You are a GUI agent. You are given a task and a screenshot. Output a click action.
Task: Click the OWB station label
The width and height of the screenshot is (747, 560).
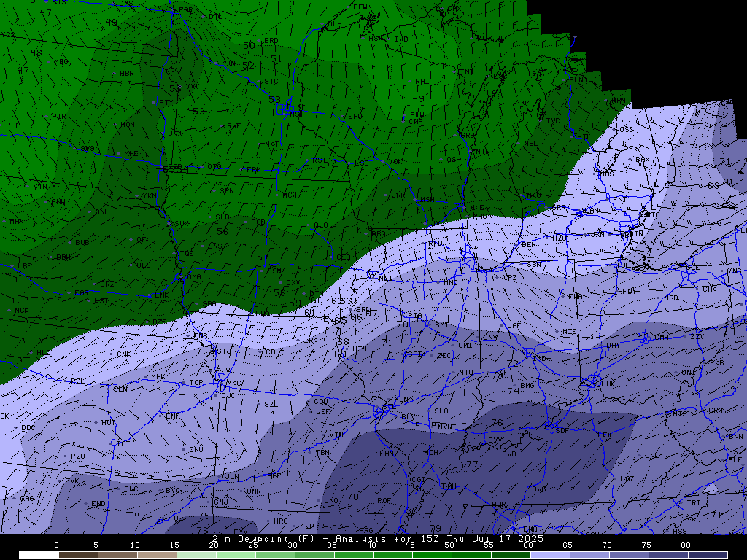coord(508,454)
